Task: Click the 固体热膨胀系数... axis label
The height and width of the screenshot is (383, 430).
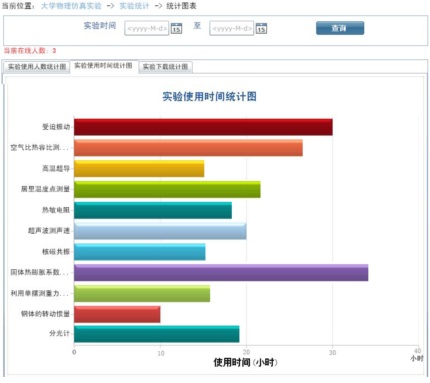Action: [x=40, y=272]
